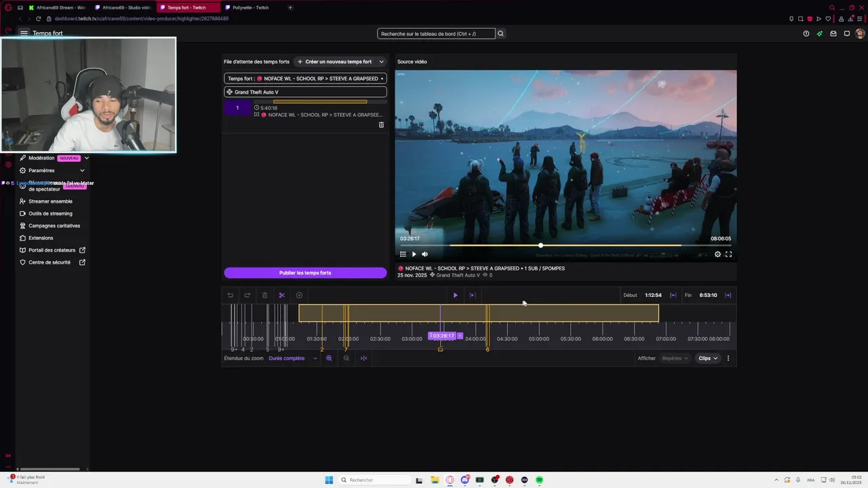Zoom out of the timeline

pos(347,358)
